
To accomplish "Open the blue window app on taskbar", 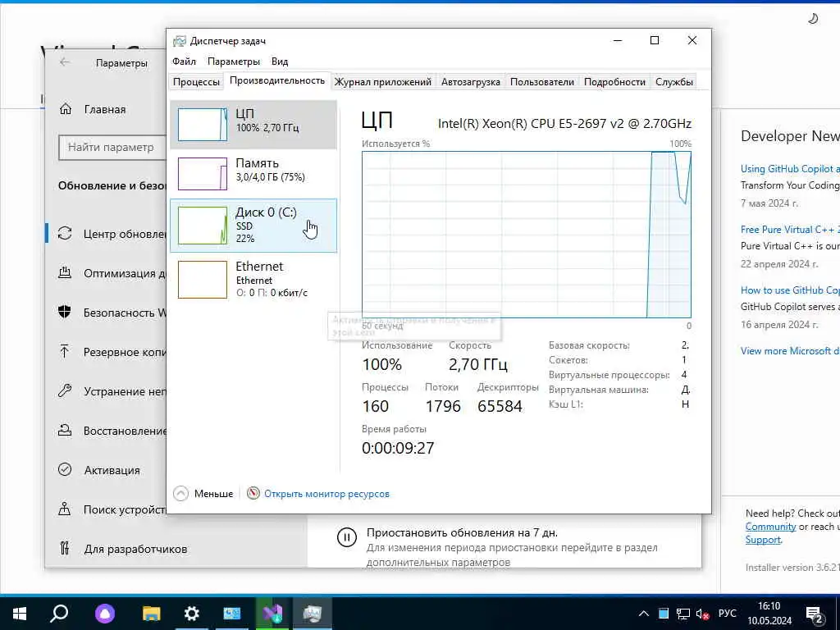I will (232, 614).
